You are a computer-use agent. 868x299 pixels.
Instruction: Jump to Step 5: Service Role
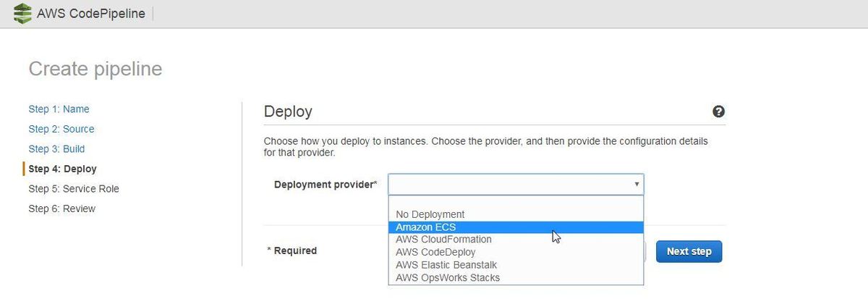[x=74, y=189]
